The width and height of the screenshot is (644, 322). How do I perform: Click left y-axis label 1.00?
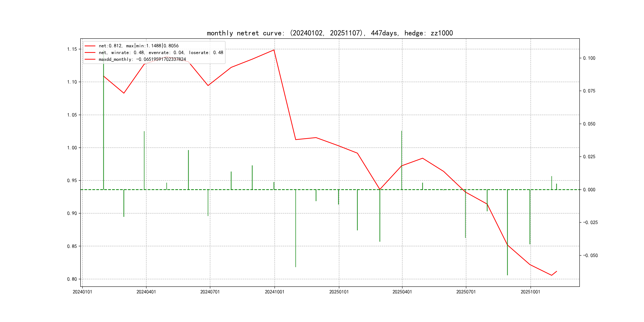coord(72,148)
